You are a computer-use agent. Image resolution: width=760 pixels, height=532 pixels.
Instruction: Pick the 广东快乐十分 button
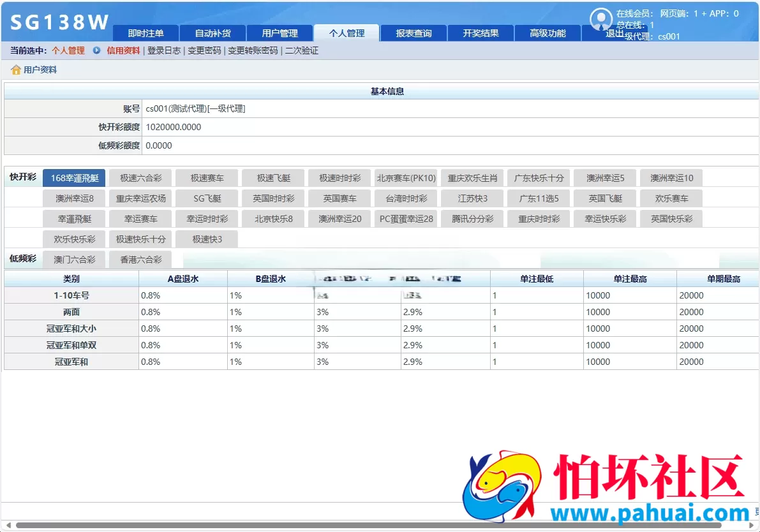pyautogui.click(x=539, y=178)
